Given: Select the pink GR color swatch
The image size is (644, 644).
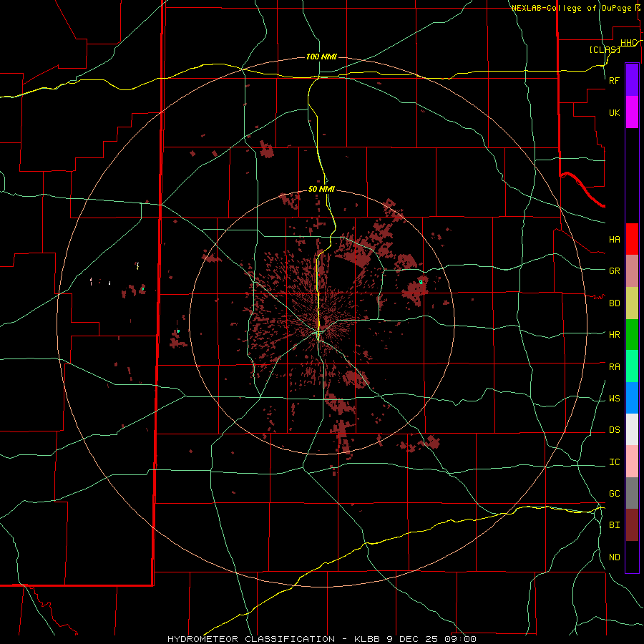Looking at the screenshot, I should 632,270.
